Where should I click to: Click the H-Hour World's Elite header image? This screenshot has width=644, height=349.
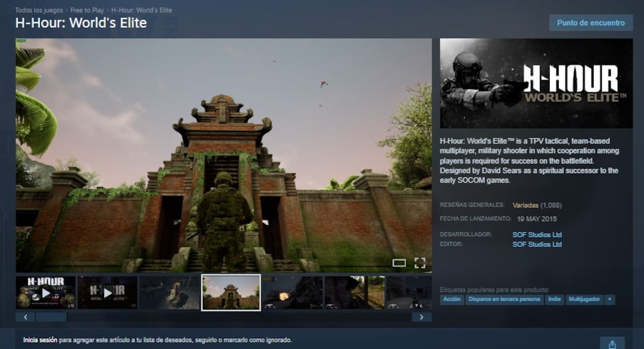point(536,83)
